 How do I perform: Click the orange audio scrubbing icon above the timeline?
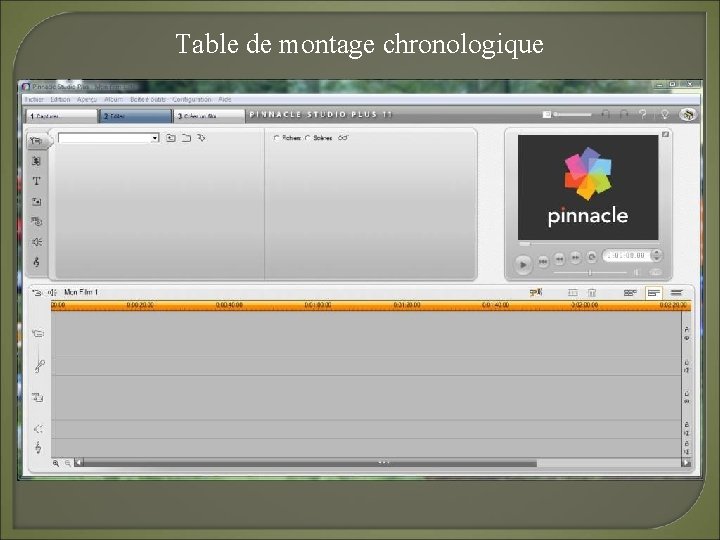point(536,292)
